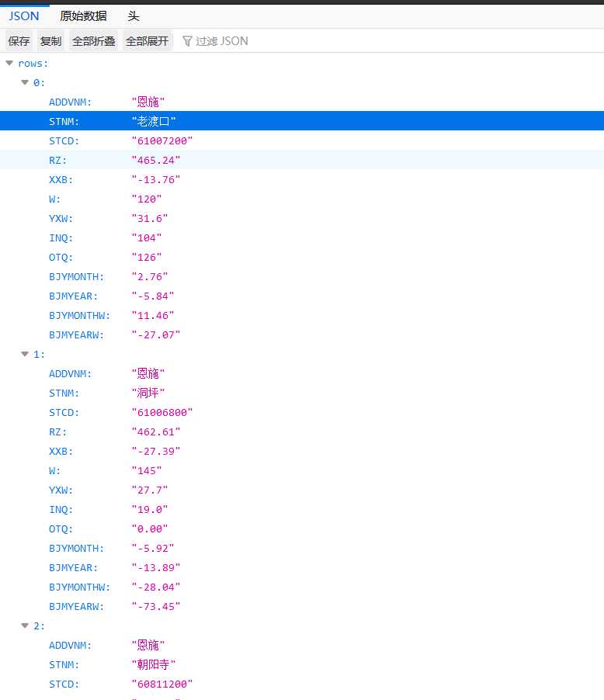The height and width of the screenshot is (700, 604).
Task: Select the rows key label
Action: tap(33, 64)
